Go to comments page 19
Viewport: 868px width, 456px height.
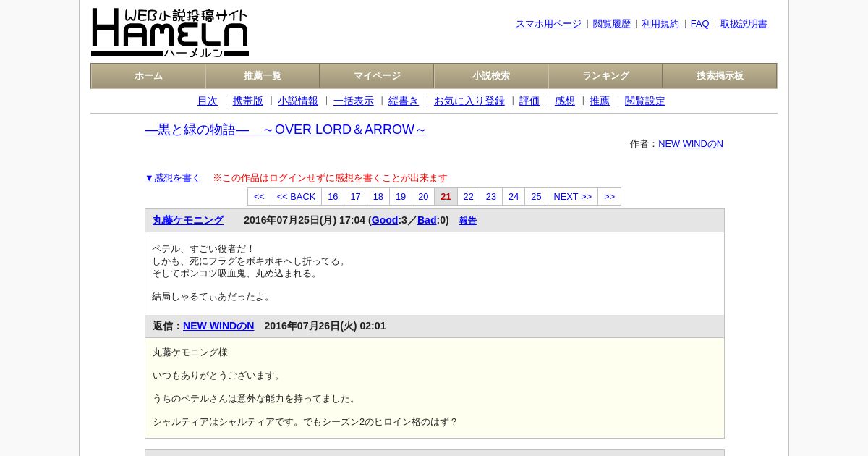(401, 197)
